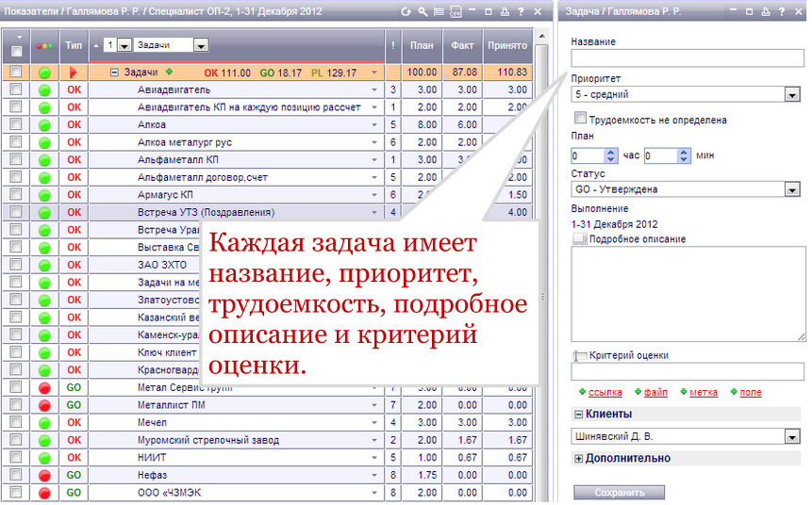The height and width of the screenshot is (505, 812).
Task: Click red status circle in ООО «ЧЗМЭК row
Action: [44, 493]
